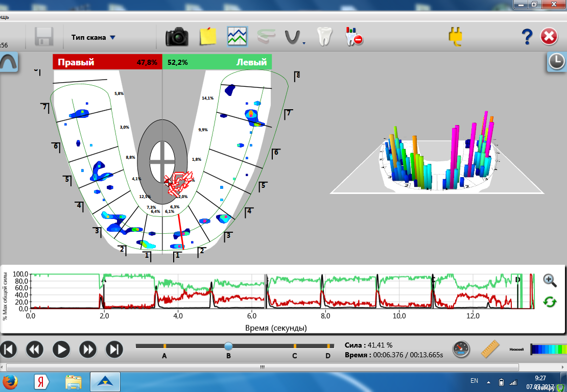
Task: Step forward with fast-forward button
Action: (x=88, y=350)
